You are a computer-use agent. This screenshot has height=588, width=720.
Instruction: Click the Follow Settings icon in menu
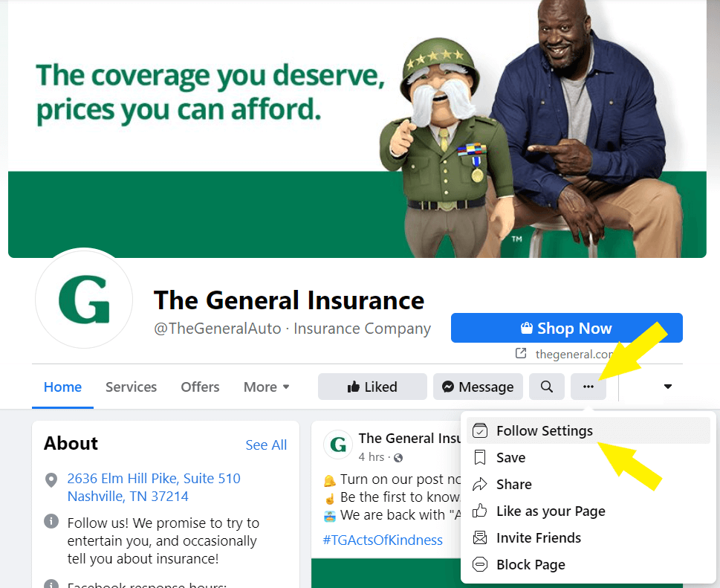point(480,431)
